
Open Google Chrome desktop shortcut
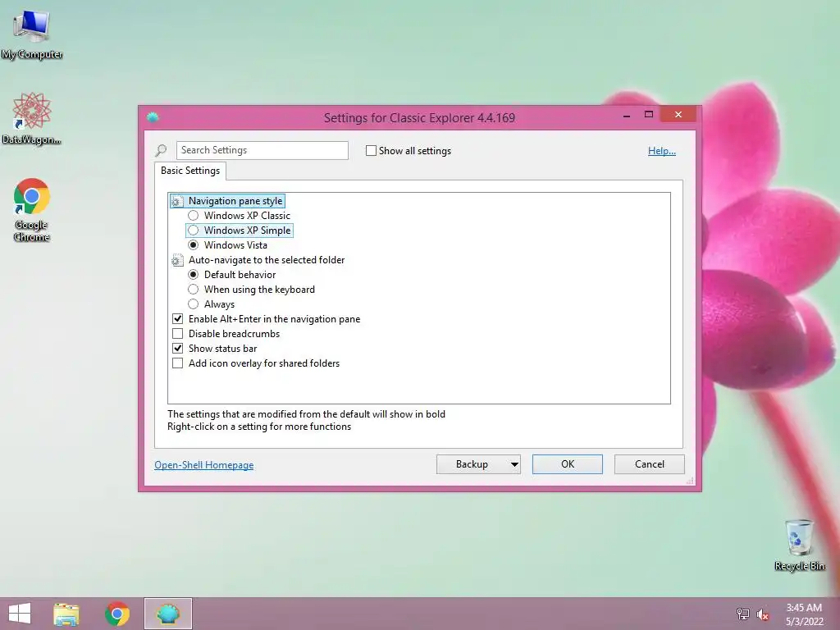coord(32,209)
